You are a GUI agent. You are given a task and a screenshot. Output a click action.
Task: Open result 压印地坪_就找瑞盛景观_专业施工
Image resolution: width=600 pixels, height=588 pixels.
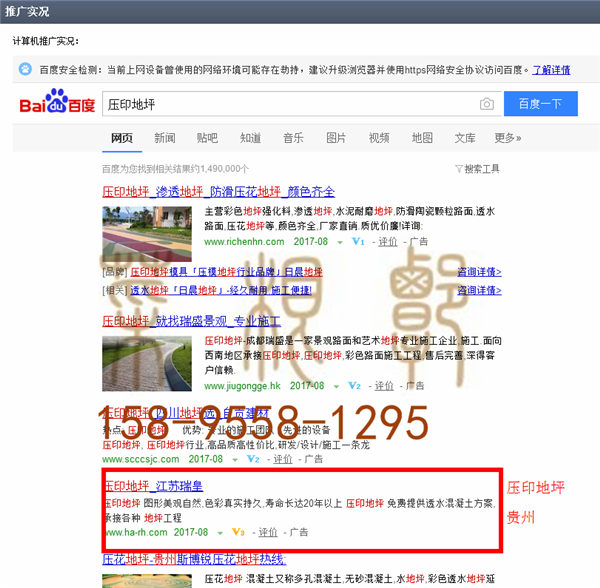point(191,321)
